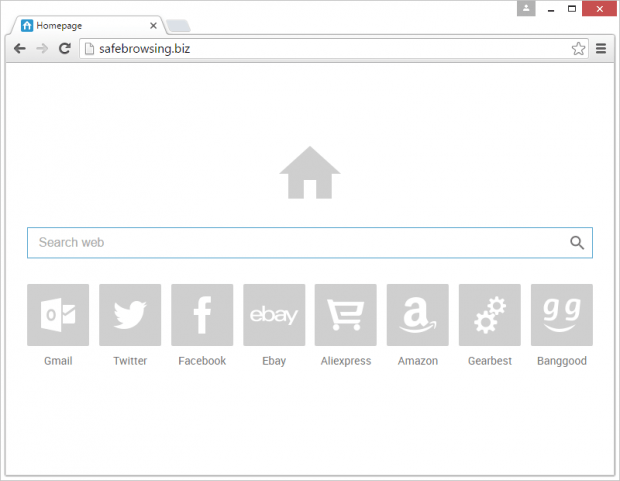
Task: Click into the Search web field
Action: point(310,242)
